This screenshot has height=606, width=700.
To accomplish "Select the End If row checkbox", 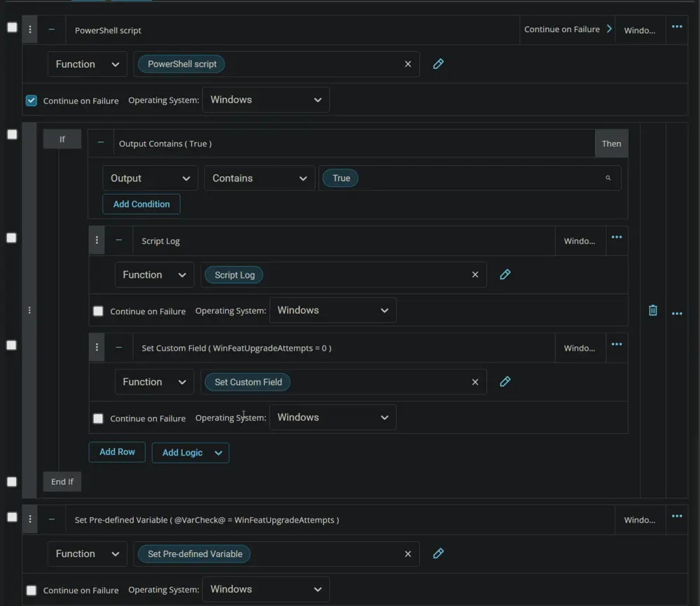I will click(12, 481).
